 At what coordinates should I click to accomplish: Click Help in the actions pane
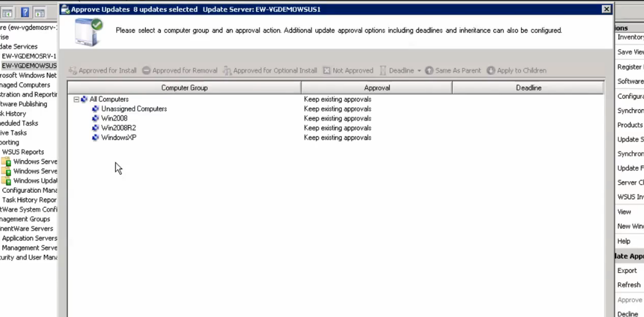pos(624,241)
